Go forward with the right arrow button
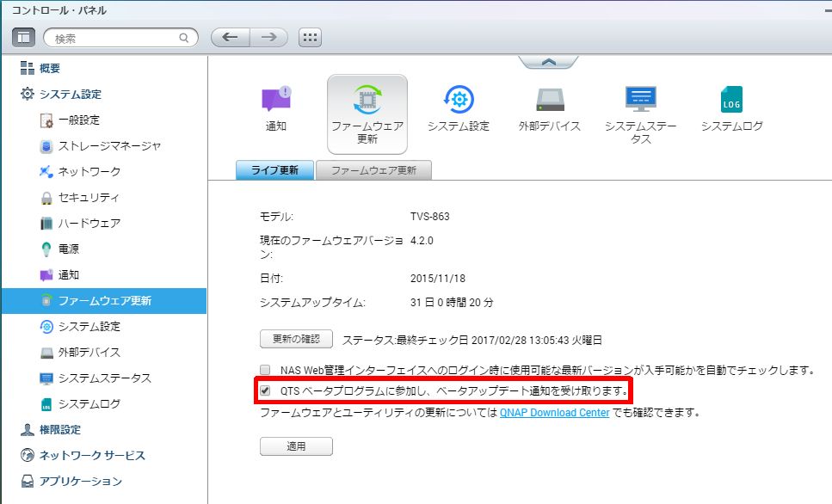The image size is (832, 504). point(269,37)
